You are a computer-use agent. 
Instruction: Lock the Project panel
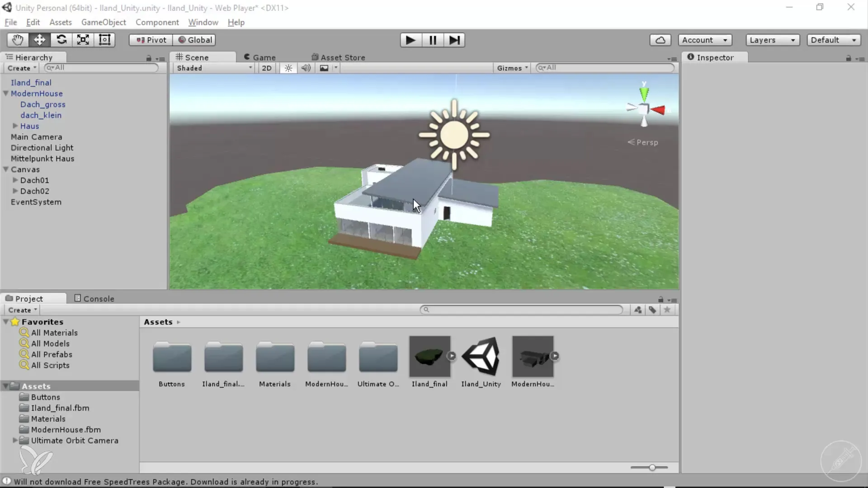[x=660, y=299]
